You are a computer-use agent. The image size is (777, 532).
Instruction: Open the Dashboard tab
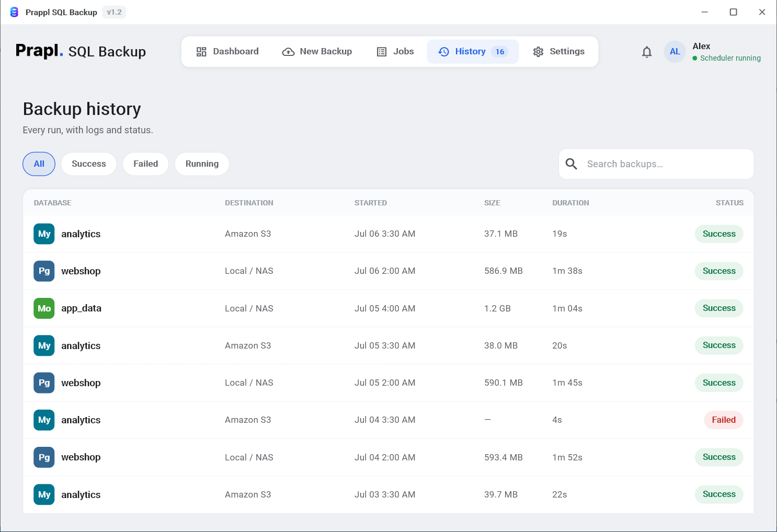(x=227, y=51)
